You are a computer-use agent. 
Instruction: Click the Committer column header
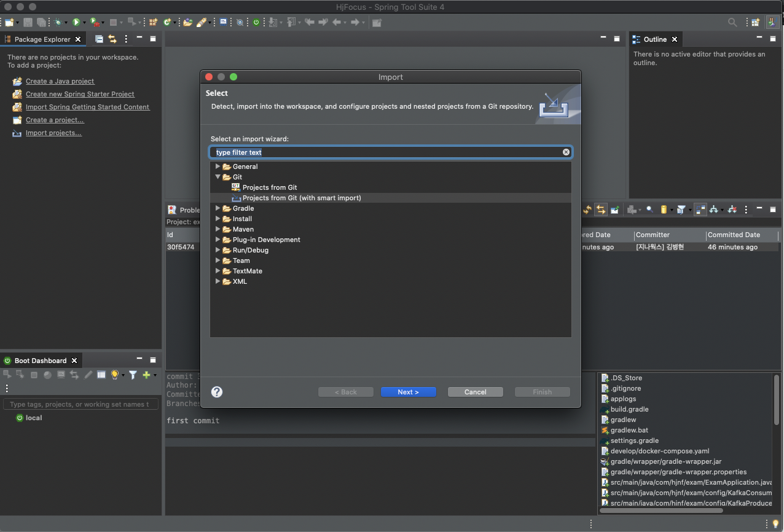[670, 235]
